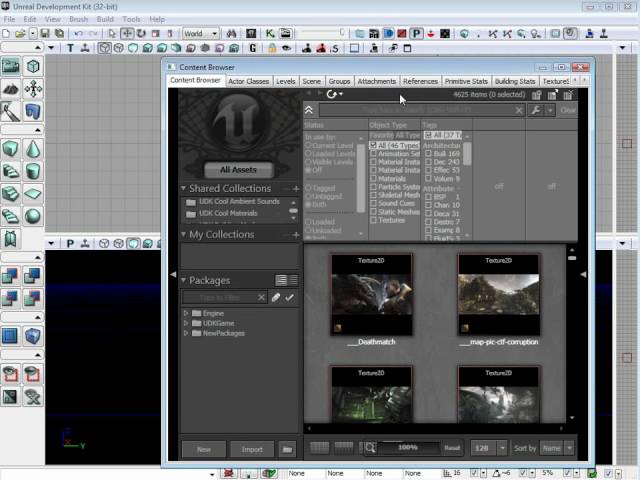Screen dimensions: 640x480
Task: Check the Animation Sets checkbox
Action: 373,154
